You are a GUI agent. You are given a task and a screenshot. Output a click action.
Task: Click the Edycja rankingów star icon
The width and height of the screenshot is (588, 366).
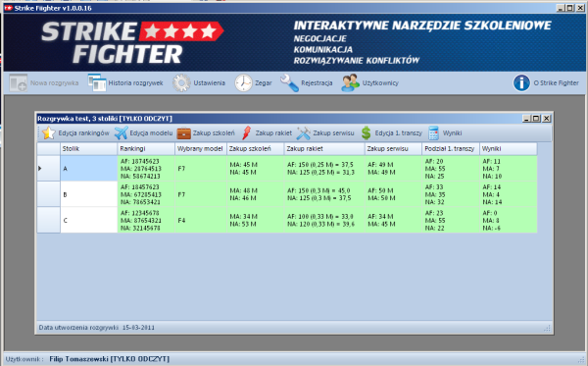tap(49, 132)
